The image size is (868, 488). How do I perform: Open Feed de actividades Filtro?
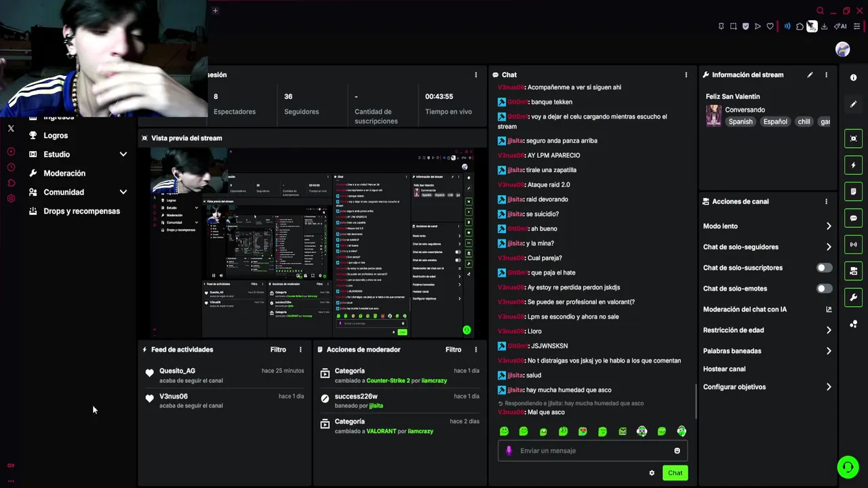(278, 350)
